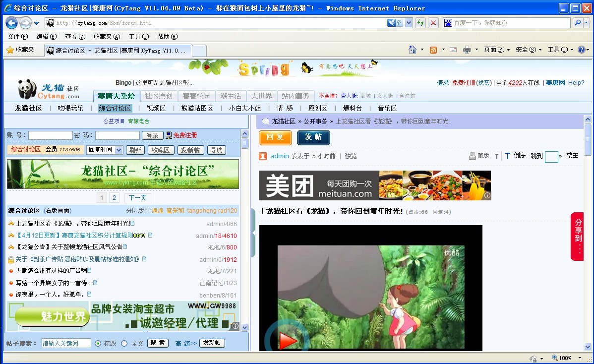Open the 查看(V) menu
Screen dimensions: 594x364
[x=75, y=37]
